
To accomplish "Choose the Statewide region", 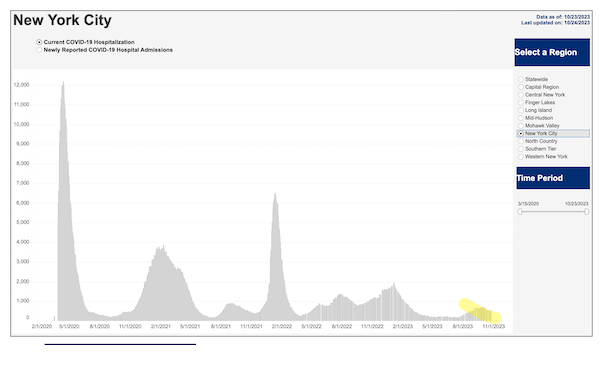I will pos(521,79).
